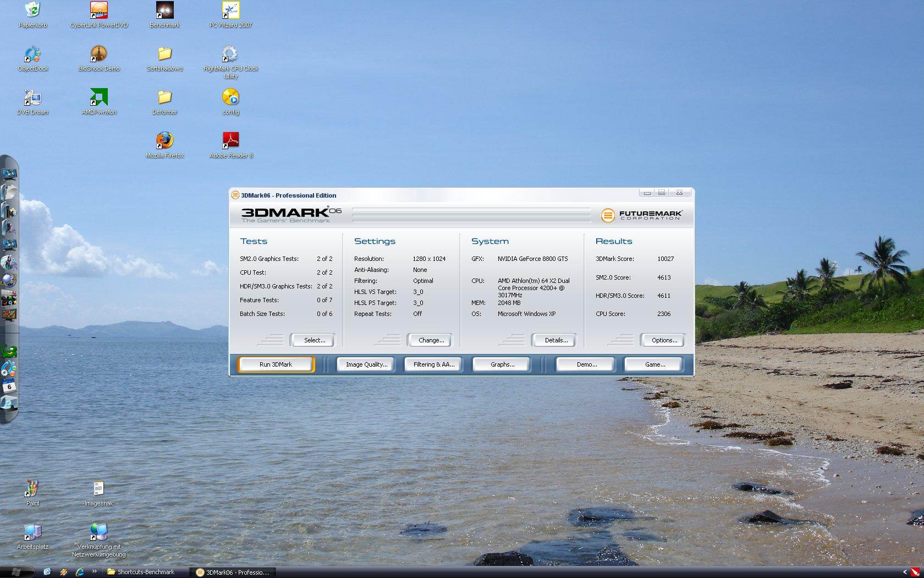The width and height of the screenshot is (924, 578).
Task: Open the Deformer folder icon
Action: tap(164, 102)
